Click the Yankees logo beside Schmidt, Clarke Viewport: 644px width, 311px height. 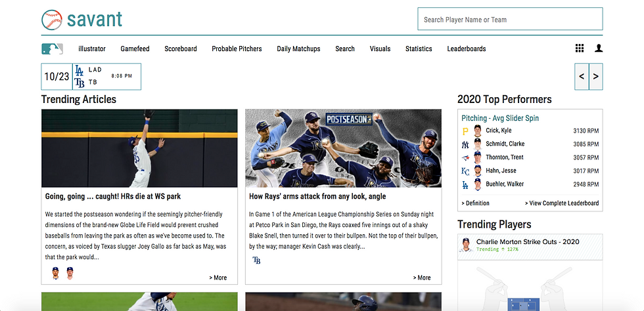[x=465, y=144]
